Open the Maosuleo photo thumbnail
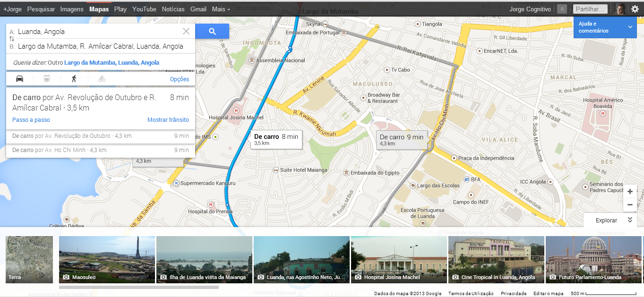 [107, 260]
